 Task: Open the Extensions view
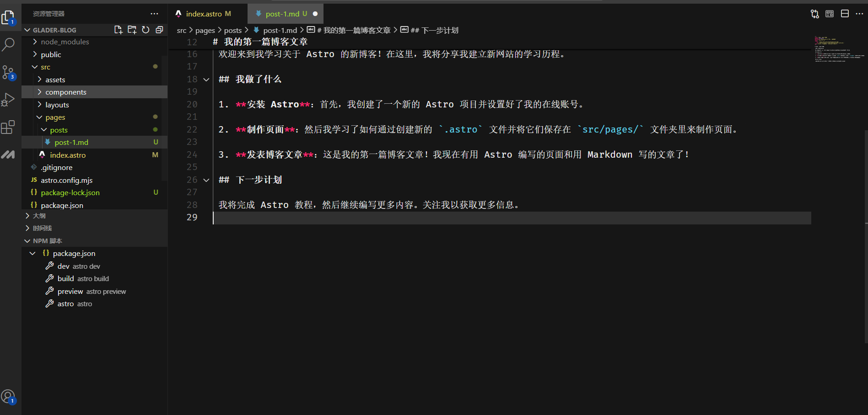tap(8, 127)
